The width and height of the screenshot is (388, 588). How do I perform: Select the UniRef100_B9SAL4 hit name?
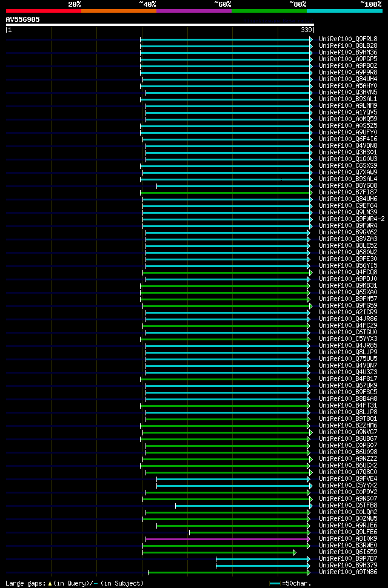(348, 179)
